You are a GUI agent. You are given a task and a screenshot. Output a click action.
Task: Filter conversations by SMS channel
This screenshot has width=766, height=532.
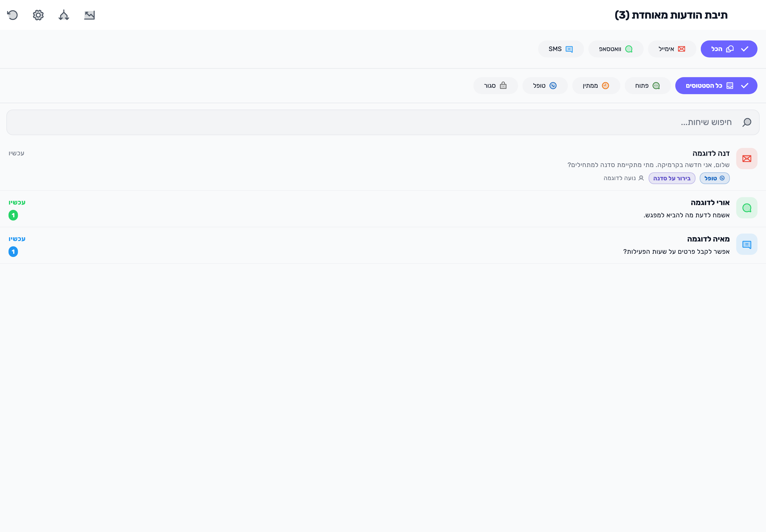click(x=561, y=49)
